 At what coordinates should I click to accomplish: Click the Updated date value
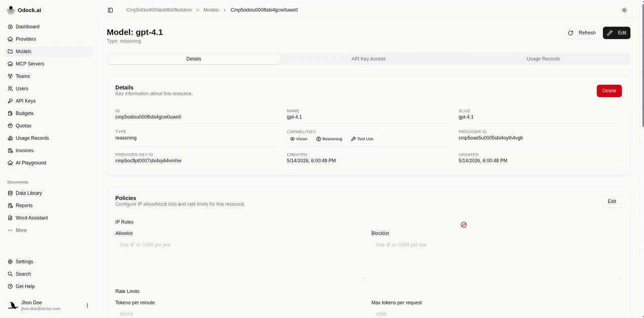[483, 161]
